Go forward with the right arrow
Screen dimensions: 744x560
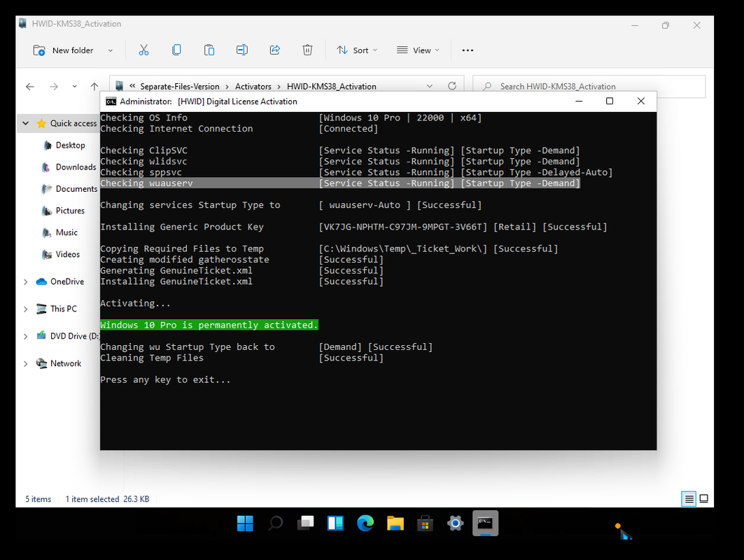click(x=54, y=86)
